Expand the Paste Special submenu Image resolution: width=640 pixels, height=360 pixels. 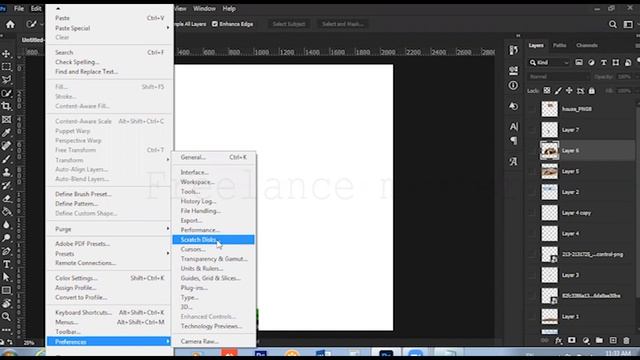(x=109, y=28)
